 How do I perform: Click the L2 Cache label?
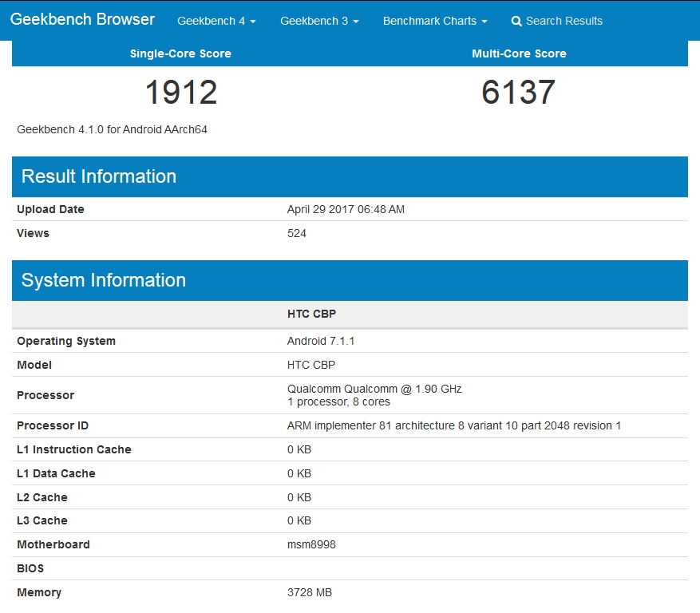pyautogui.click(x=42, y=497)
